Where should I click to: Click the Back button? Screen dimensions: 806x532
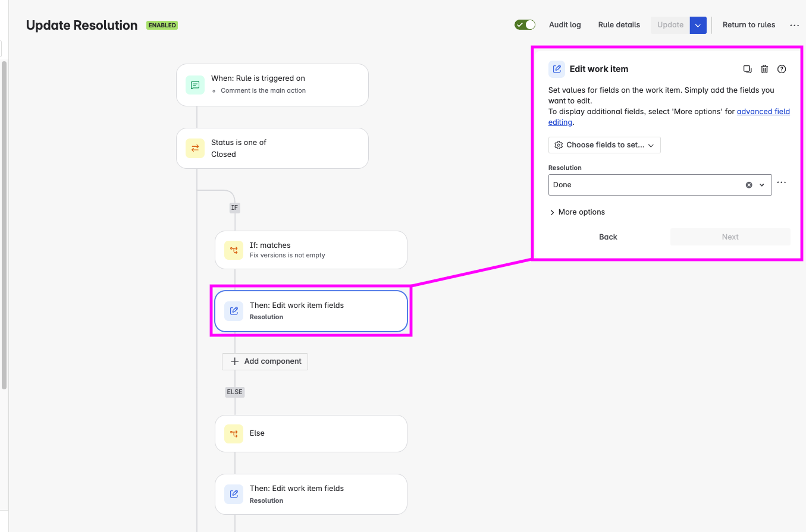(608, 237)
